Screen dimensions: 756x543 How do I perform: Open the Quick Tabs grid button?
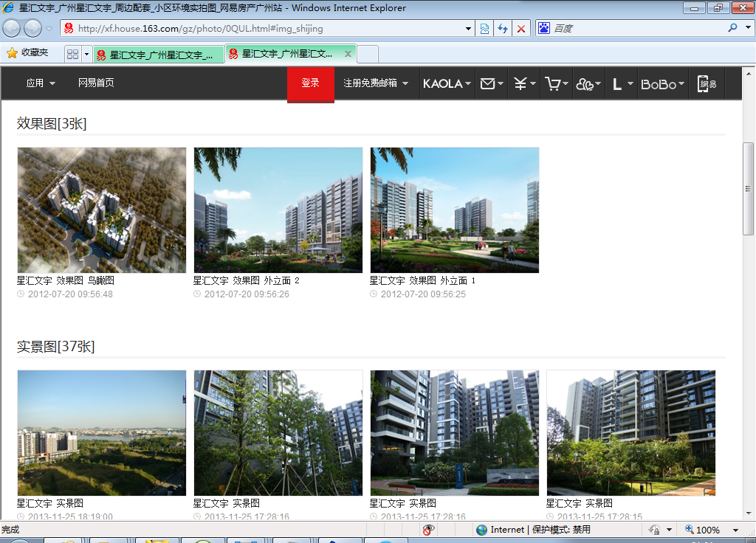72,54
